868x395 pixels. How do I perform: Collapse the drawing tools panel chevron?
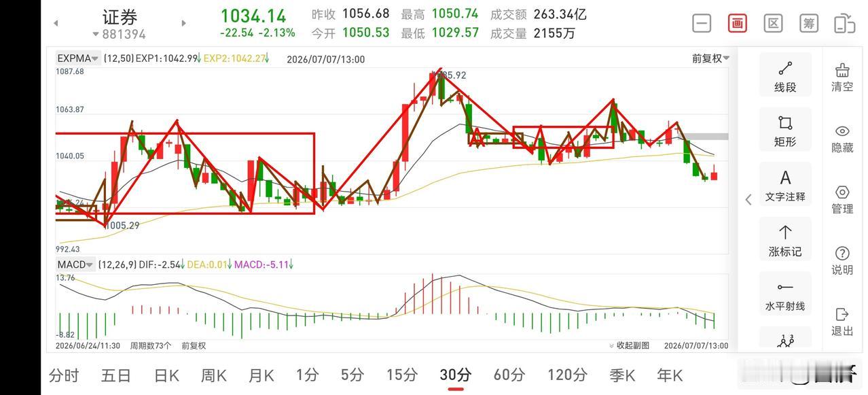[748, 199]
